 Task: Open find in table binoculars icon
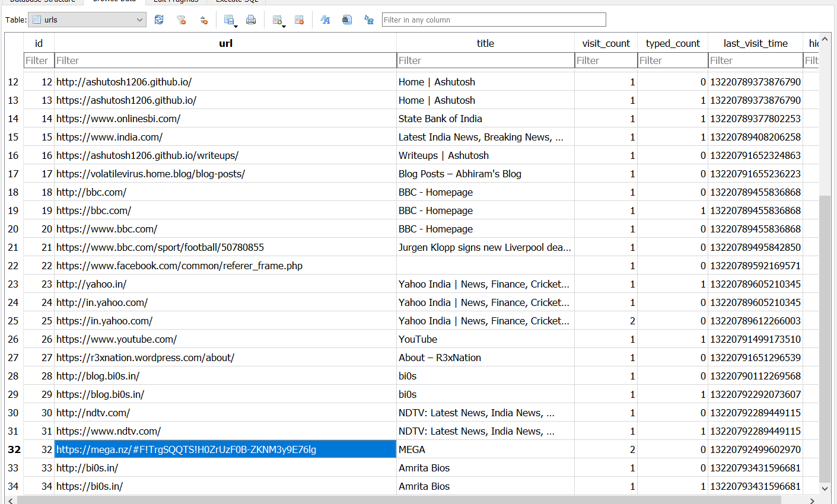coord(347,20)
